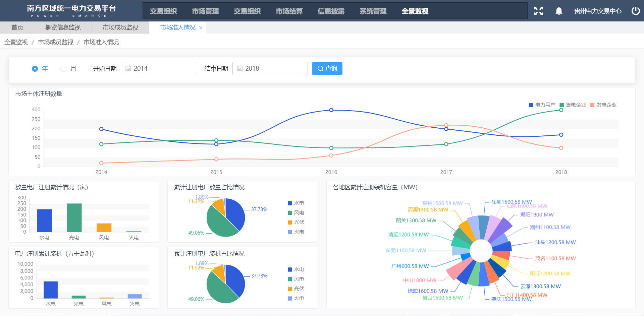Click 清远1200.58 MW label
The image size is (644, 316).
click(409, 235)
